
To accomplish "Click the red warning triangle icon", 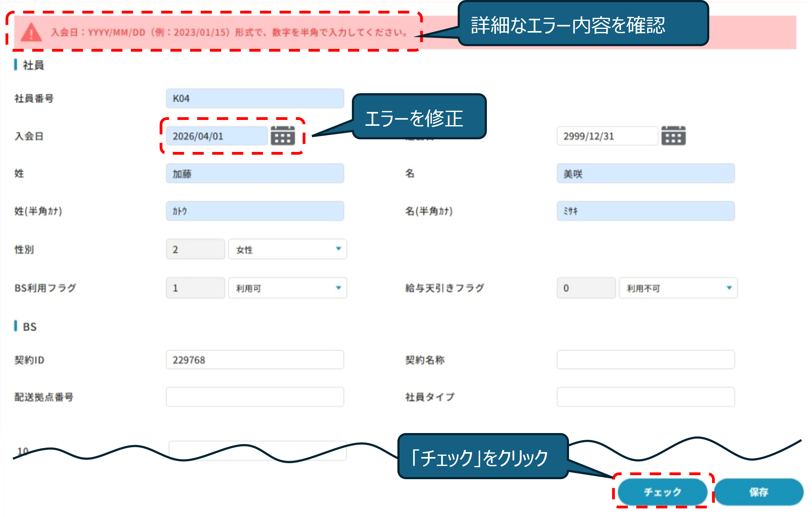I will click(x=31, y=32).
